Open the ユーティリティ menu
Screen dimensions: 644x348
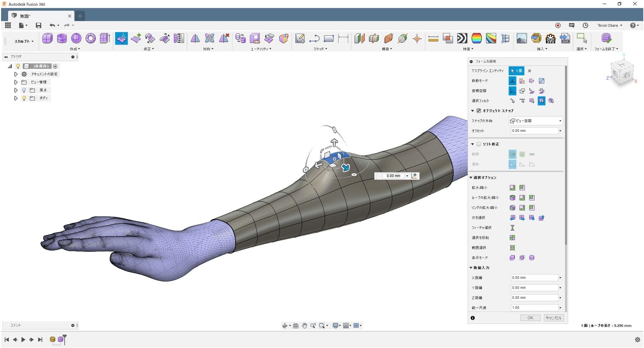coord(261,49)
